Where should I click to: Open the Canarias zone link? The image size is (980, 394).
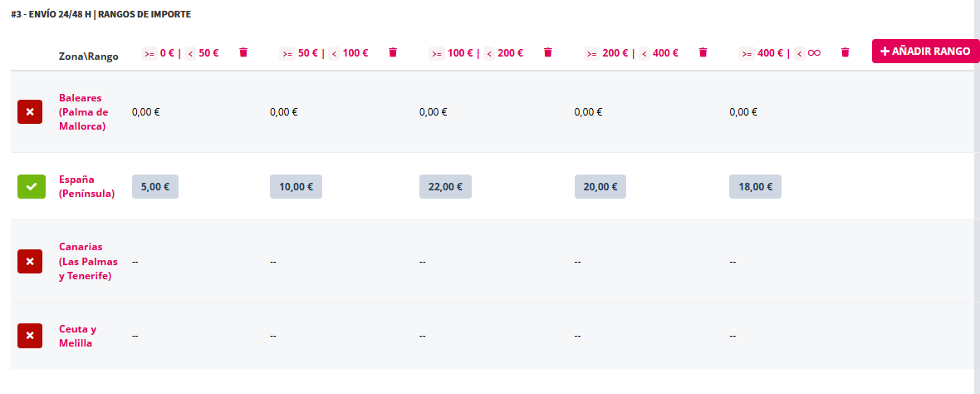(x=88, y=261)
